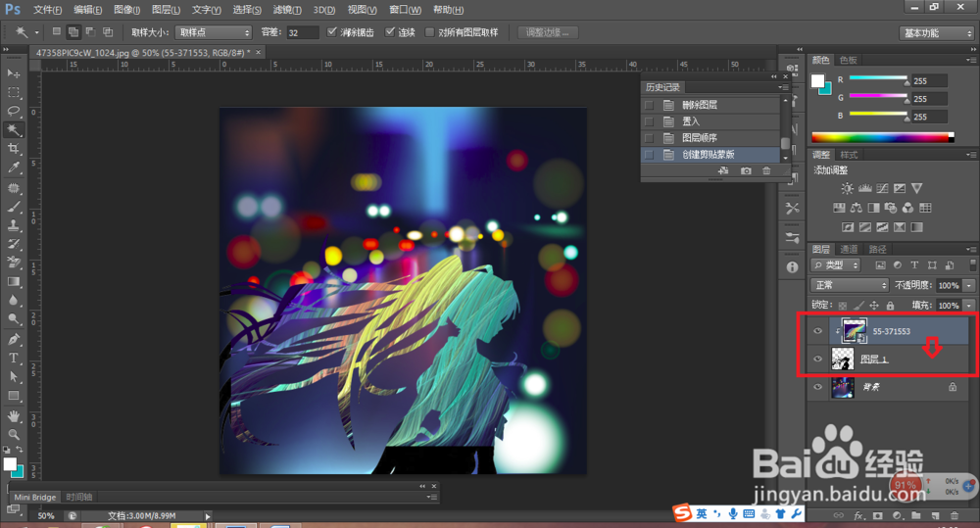Select the Zoom tool
This screenshot has height=528, width=980.
13,434
